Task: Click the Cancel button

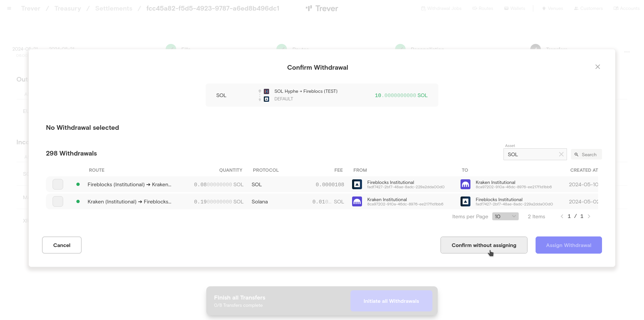Action: point(62,245)
